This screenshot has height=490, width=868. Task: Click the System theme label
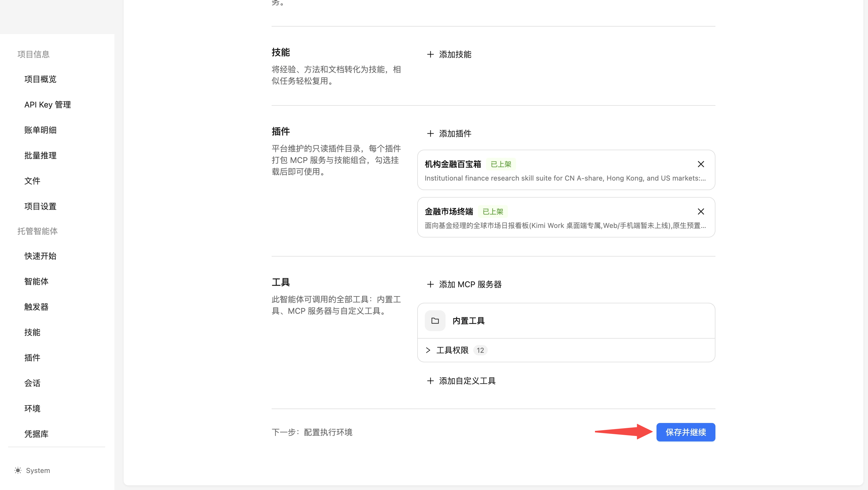38,470
